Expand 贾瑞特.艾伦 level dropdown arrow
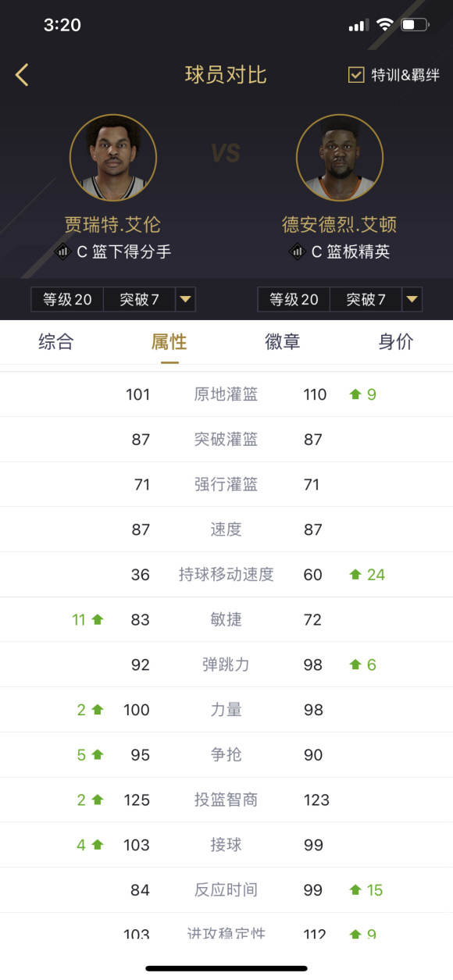Image resolution: width=453 pixels, height=980 pixels. [185, 299]
